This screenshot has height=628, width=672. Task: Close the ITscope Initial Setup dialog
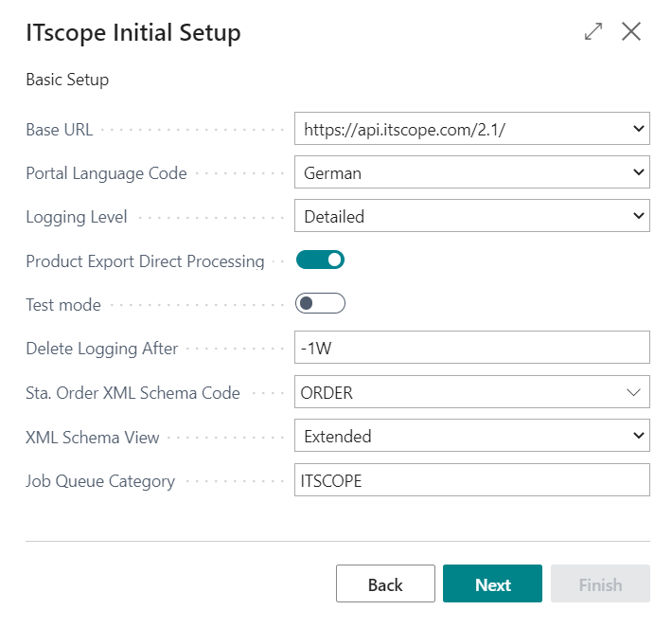point(631,32)
